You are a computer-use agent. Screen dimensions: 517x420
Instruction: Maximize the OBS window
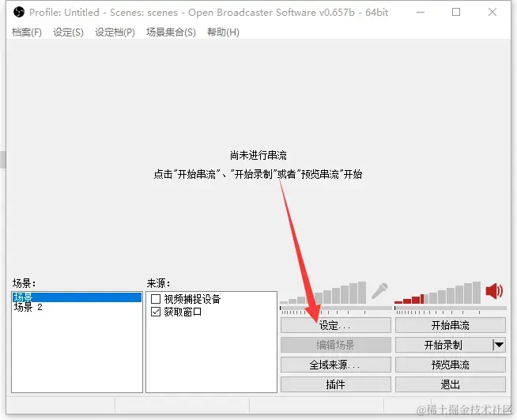pos(456,12)
